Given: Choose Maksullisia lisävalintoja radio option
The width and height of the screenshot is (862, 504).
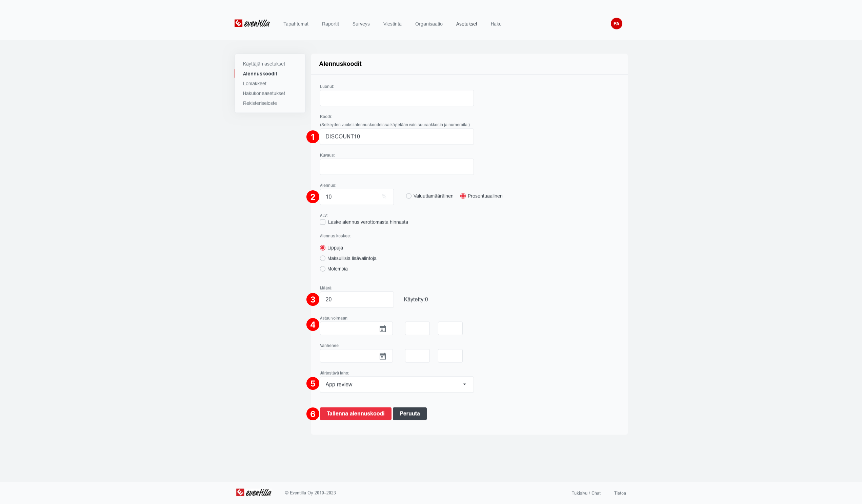Looking at the screenshot, I should (x=323, y=258).
